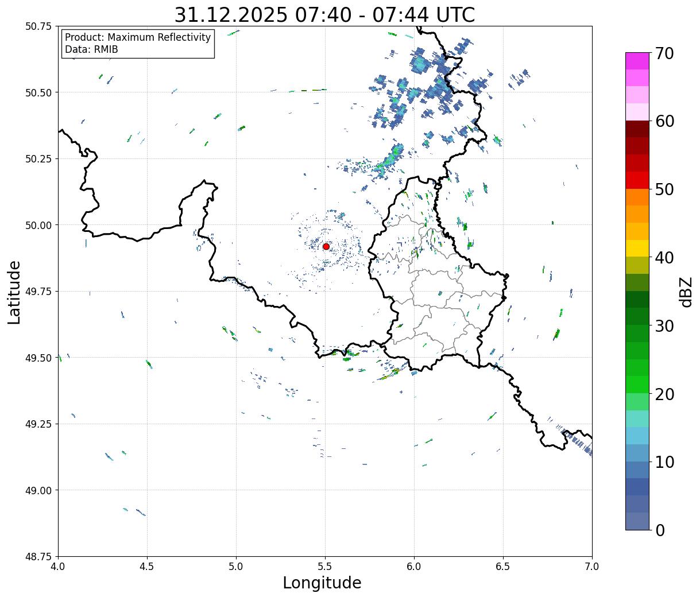700x597 pixels.
Task: Click latitude tick label 50.25
Action: coord(39,159)
